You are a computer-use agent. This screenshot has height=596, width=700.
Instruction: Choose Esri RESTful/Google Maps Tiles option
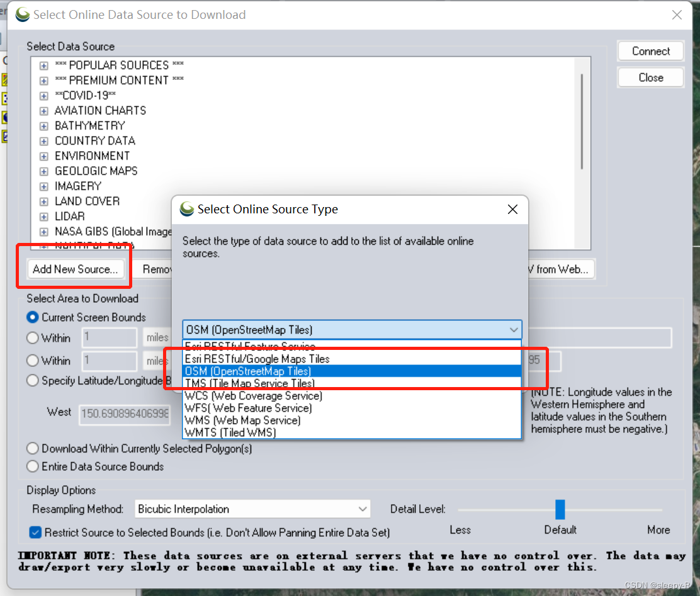click(x=352, y=359)
